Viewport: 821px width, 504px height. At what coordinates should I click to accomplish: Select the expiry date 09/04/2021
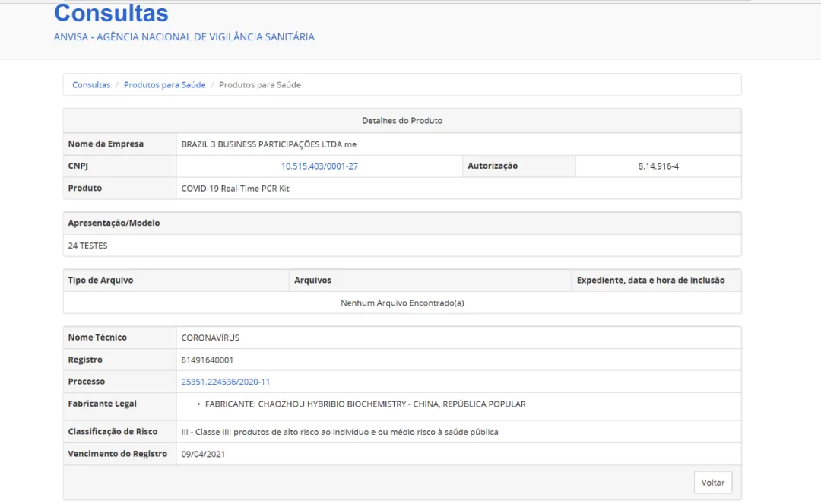coord(203,454)
